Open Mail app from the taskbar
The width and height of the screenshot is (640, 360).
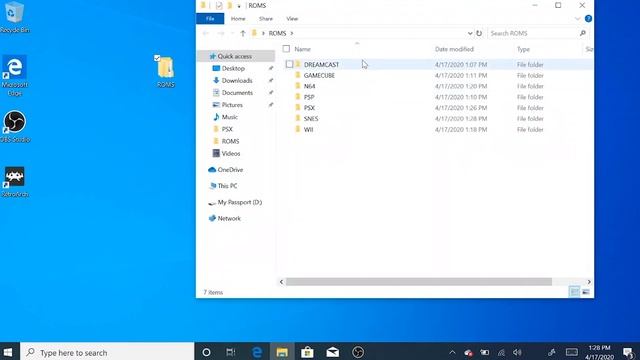pos(332,352)
